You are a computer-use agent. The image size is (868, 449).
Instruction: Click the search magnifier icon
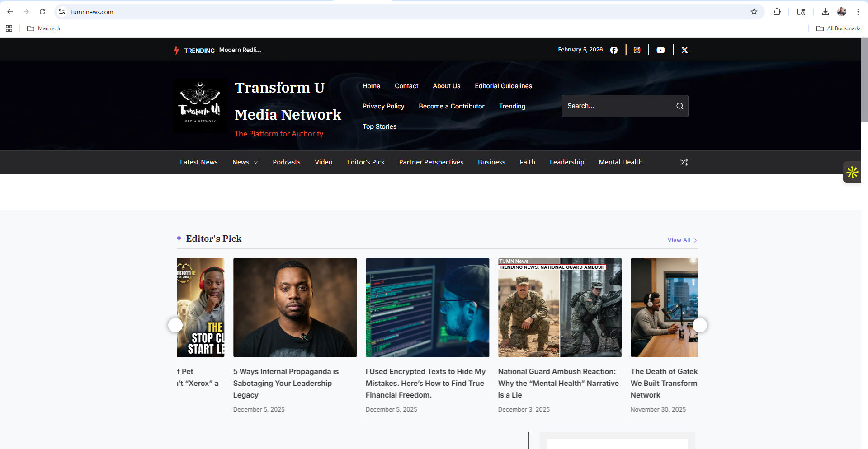pyautogui.click(x=679, y=106)
